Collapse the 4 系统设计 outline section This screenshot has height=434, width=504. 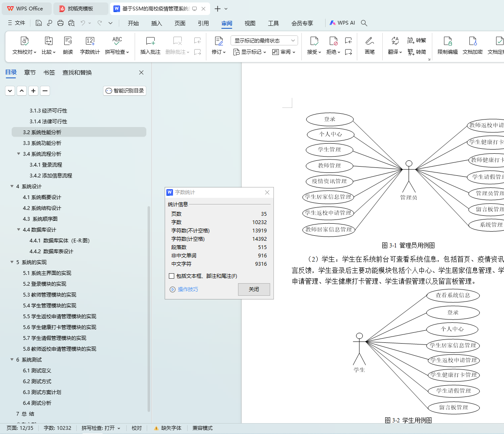12,186
